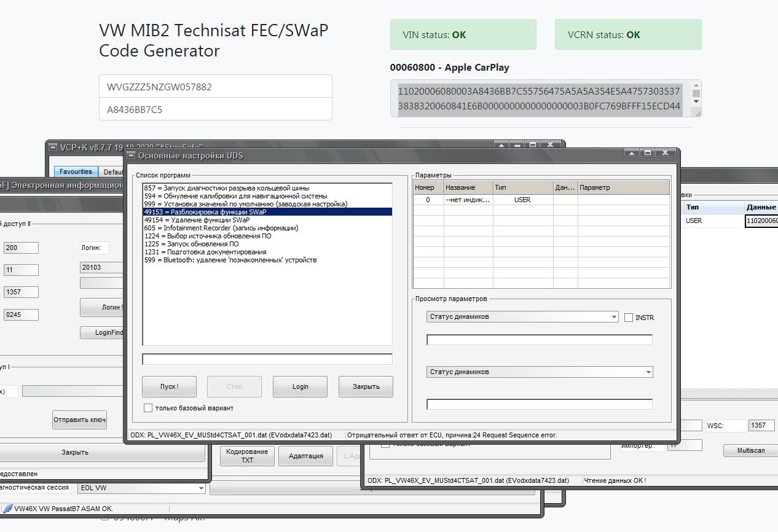Switch to the Favourites tab
778x532 pixels.
coord(76,172)
